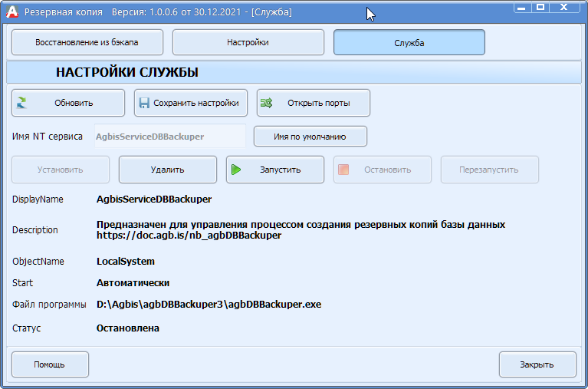Open Помощь help button

pyautogui.click(x=51, y=364)
